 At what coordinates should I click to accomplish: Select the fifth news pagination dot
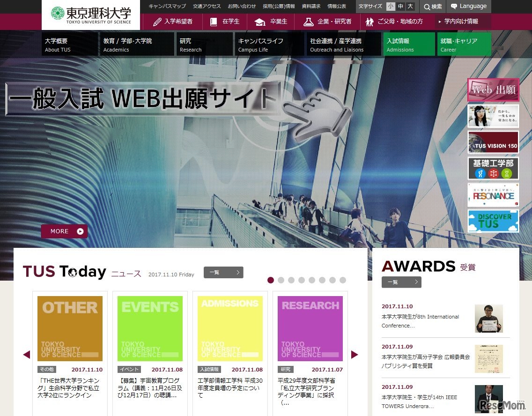click(312, 280)
